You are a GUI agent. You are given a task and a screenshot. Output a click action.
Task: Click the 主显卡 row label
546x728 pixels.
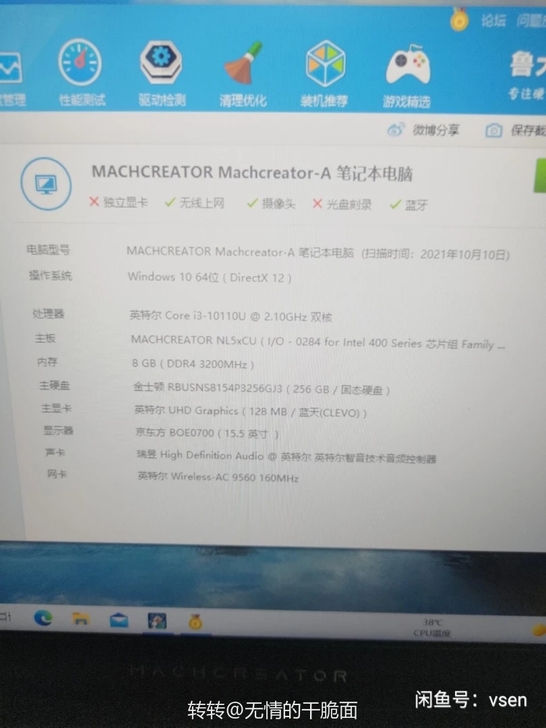click(x=56, y=408)
